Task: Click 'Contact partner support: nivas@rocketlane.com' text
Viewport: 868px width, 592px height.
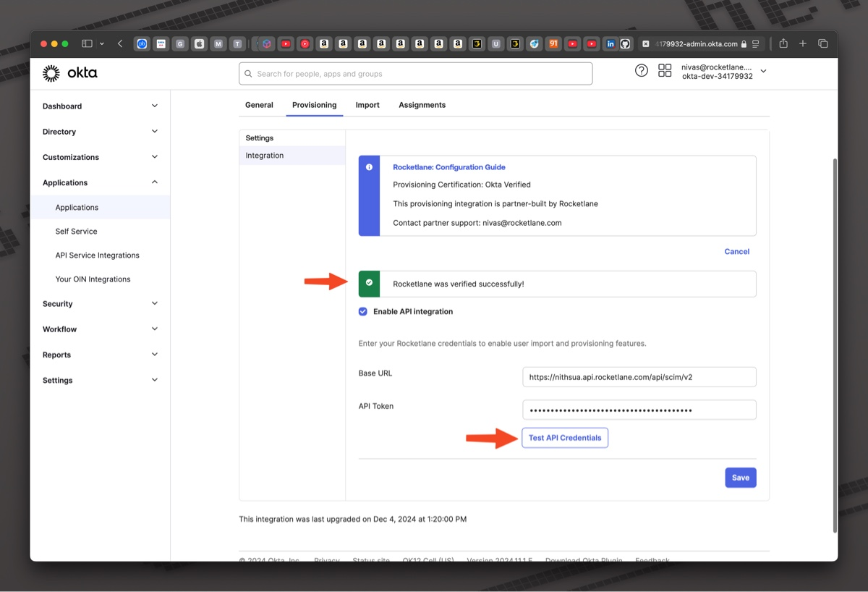Action: coord(477,224)
